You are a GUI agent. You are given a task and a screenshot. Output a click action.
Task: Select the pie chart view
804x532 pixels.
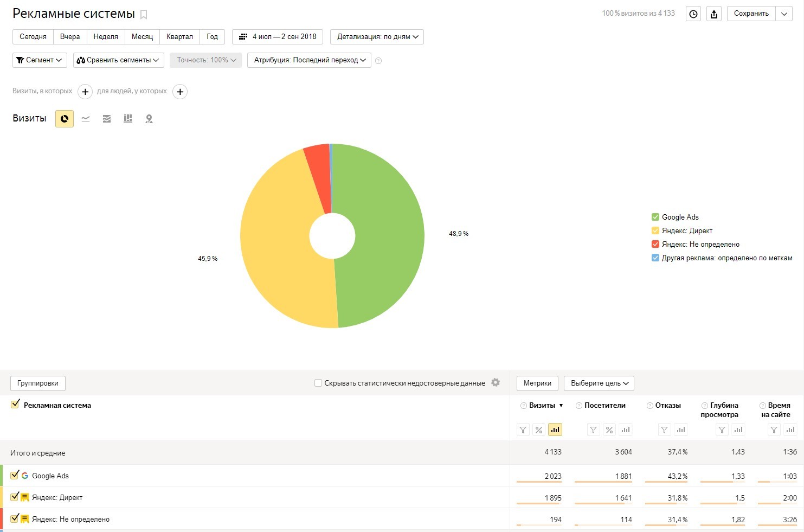(x=65, y=119)
